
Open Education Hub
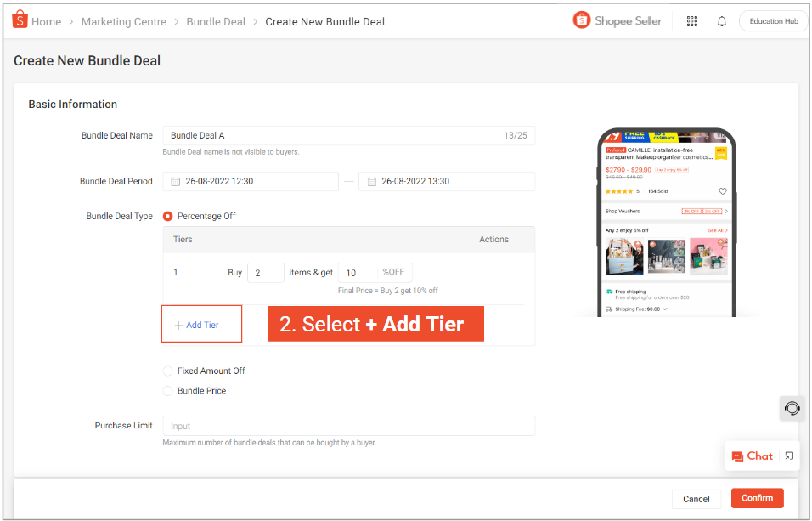click(x=774, y=21)
